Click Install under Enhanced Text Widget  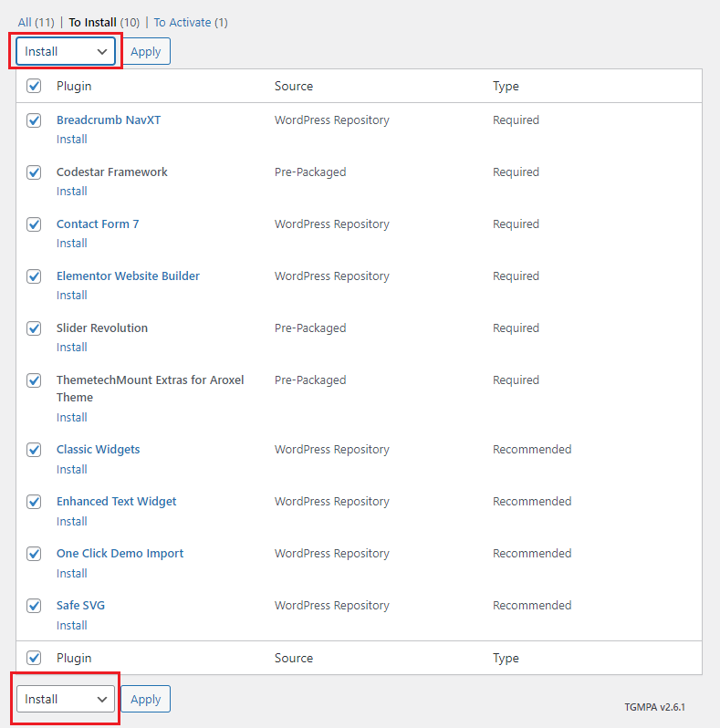point(72,521)
